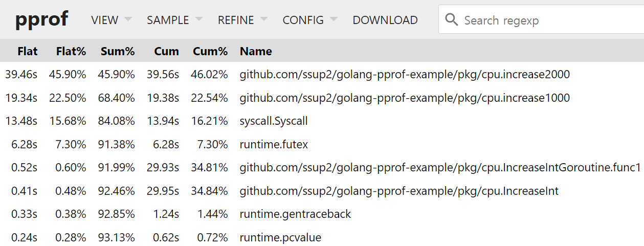This screenshot has width=644, height=246.
Task: Open the VIEW dropdown menu
Action: point(111,20)
